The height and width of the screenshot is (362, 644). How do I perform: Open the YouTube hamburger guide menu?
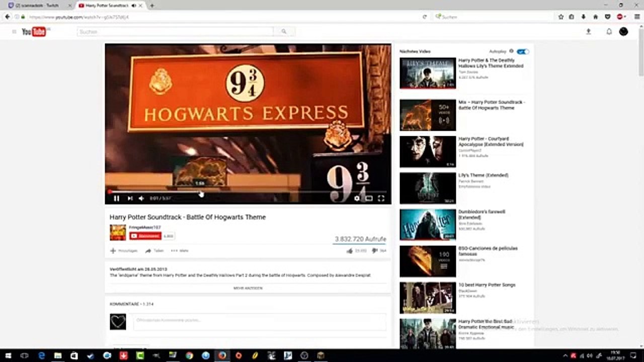click(14, 32)
